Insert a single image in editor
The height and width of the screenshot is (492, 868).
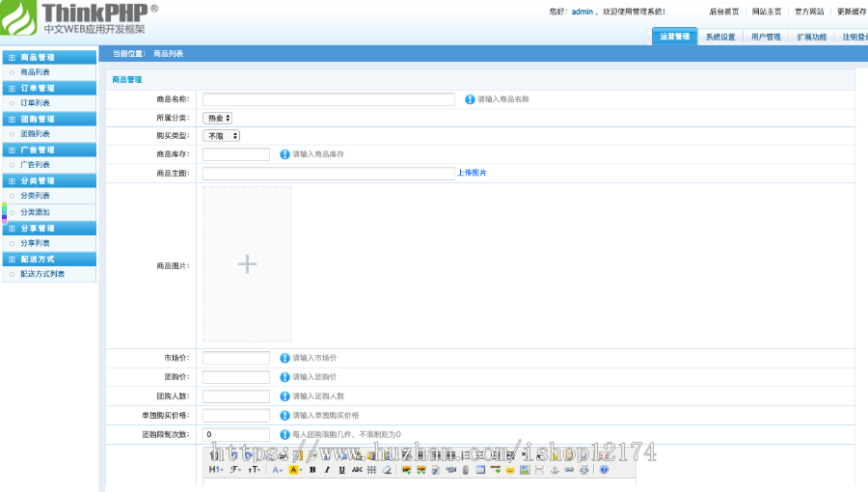tap(406, 470)
